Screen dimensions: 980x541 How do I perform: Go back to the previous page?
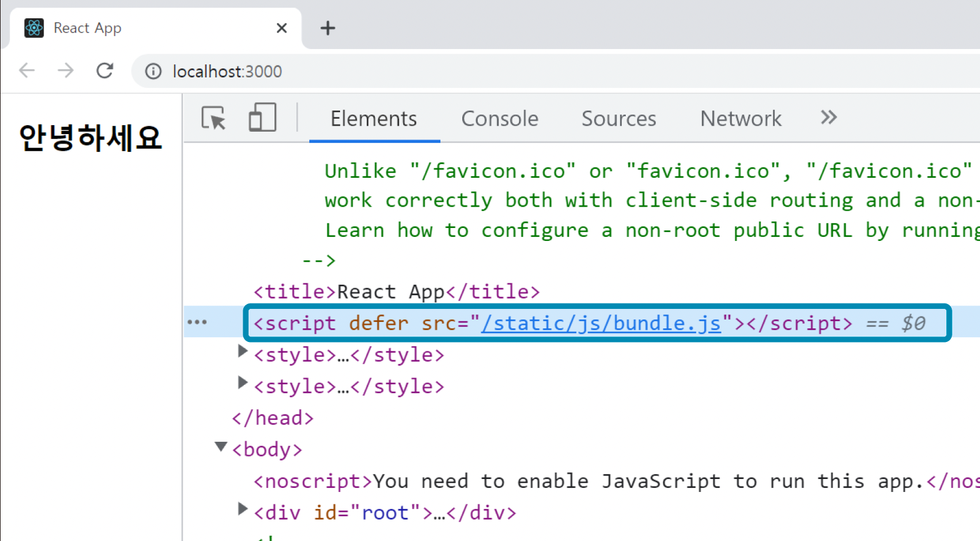click(x=27, y=71)
